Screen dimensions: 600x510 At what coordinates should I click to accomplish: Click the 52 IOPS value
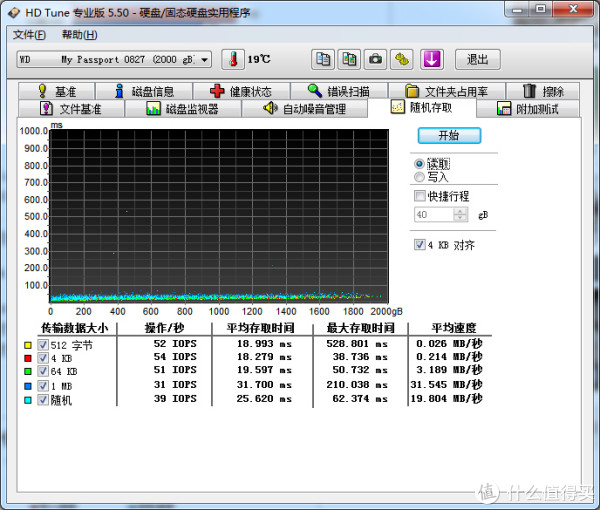click(175, 344)
